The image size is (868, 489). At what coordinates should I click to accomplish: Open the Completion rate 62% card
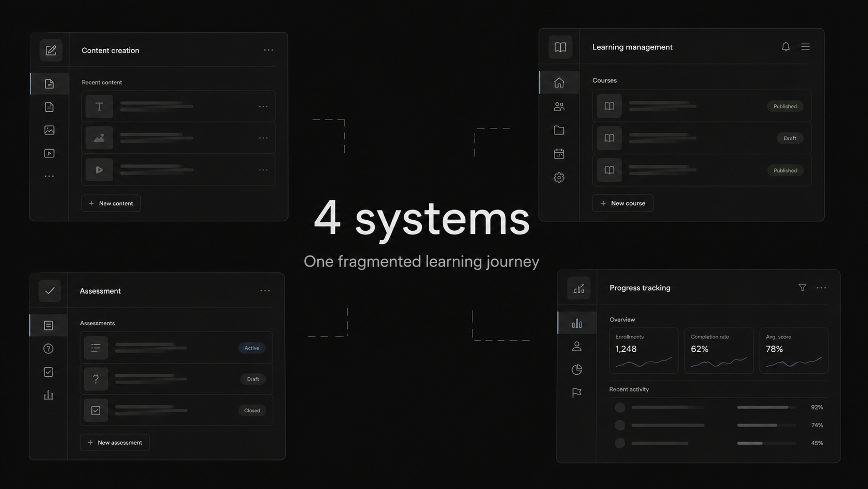(719, 351)
